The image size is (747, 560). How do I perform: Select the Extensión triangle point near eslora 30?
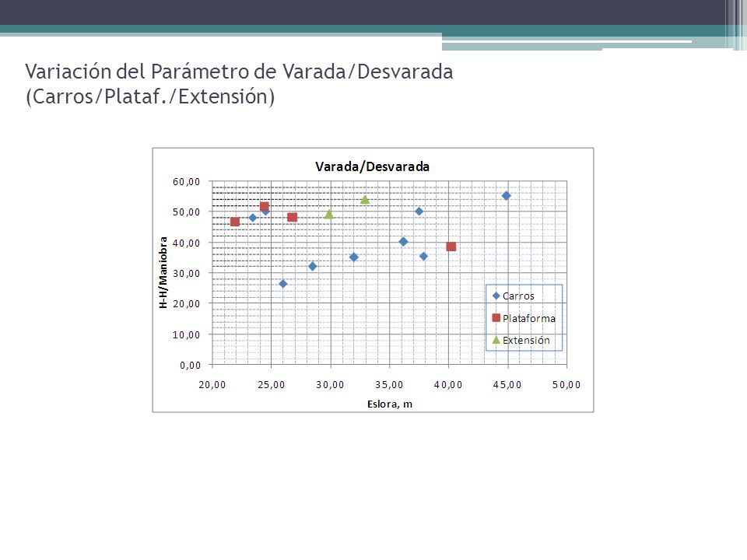[x=329, y=215]
